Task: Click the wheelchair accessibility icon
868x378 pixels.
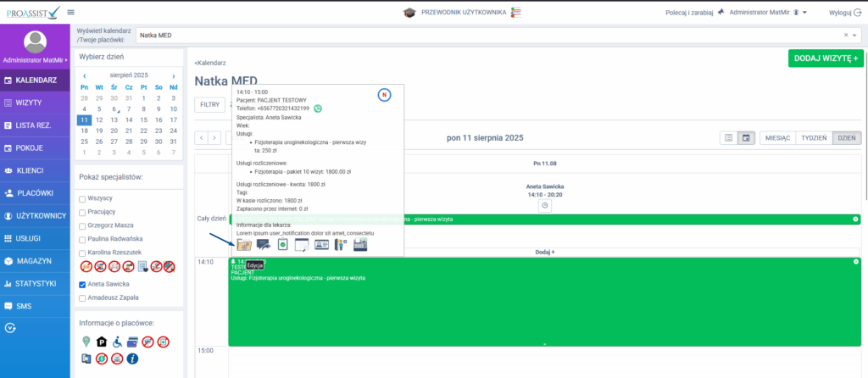Action: [x=116, y=342]
